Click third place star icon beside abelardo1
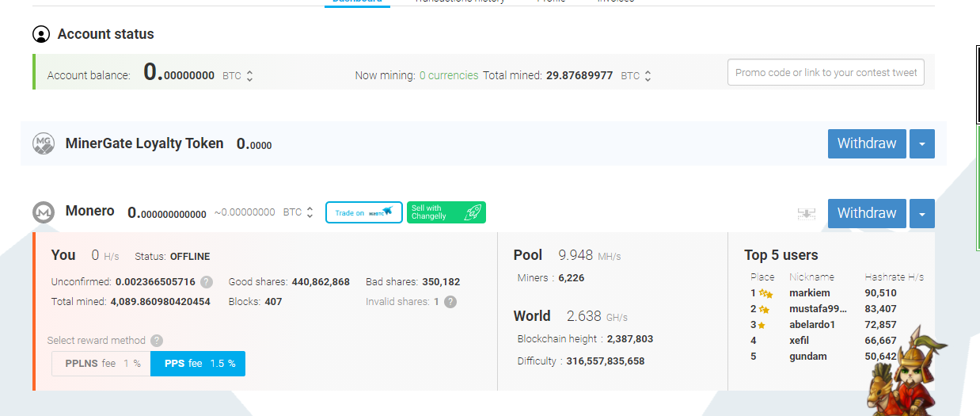 point(762,325)
